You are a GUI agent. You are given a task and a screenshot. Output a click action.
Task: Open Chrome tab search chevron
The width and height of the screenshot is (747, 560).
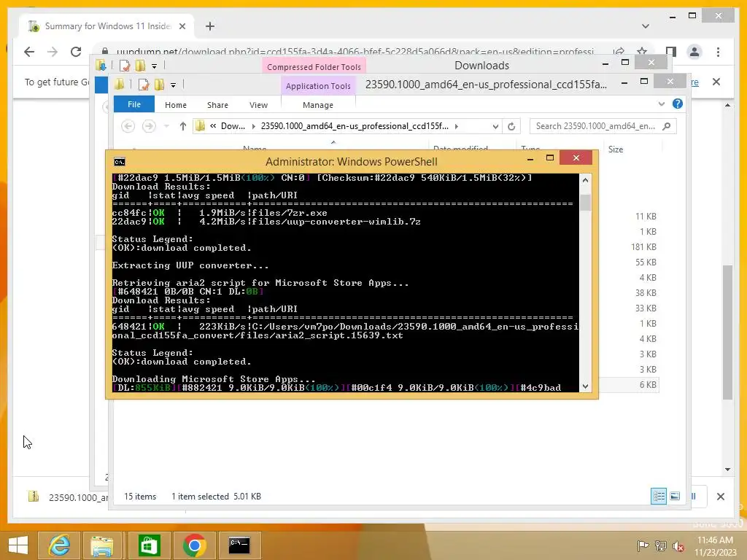pyautogui.click(x=646, y=26)
